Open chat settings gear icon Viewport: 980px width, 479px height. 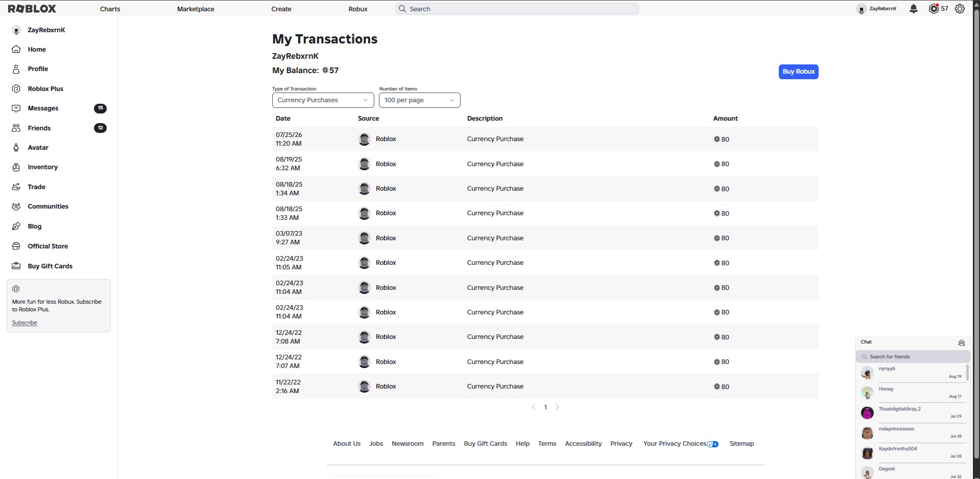962,343
